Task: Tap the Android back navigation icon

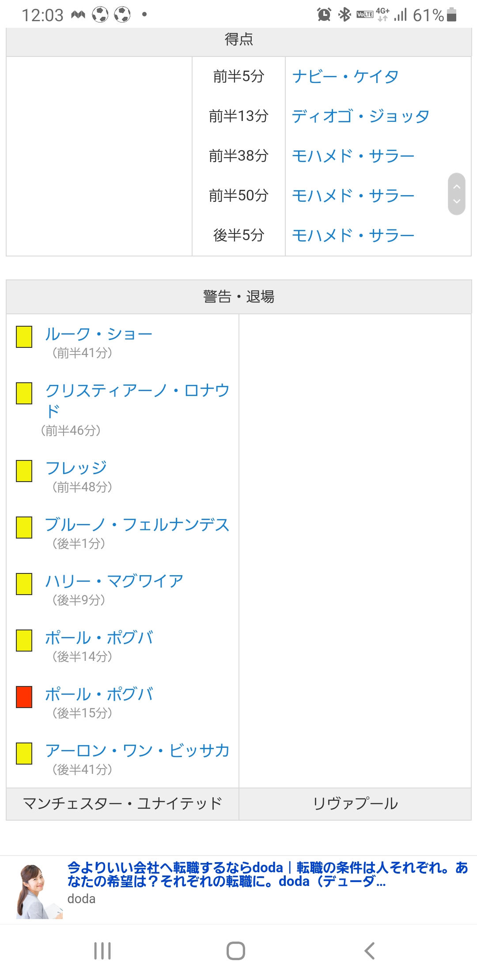Action: point(370,951)
